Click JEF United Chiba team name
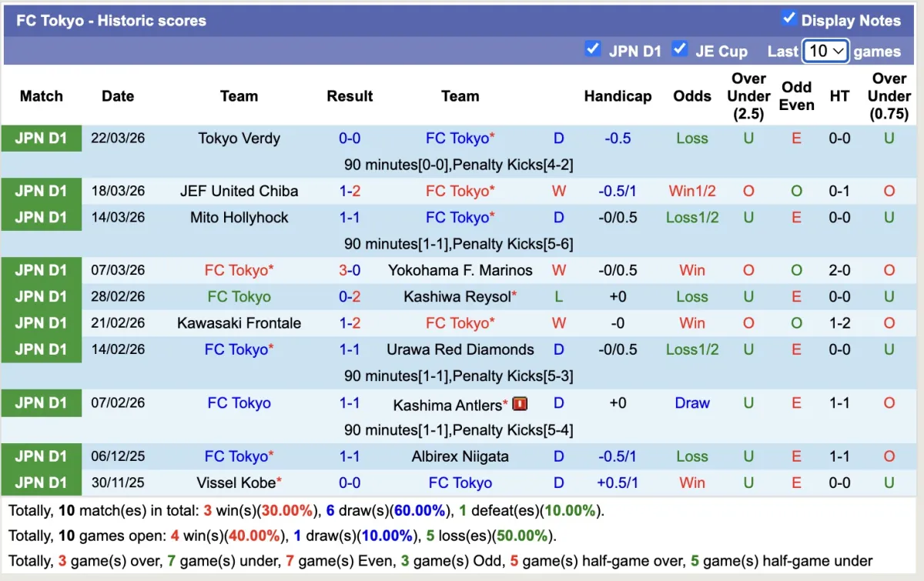 click(239, 191)
